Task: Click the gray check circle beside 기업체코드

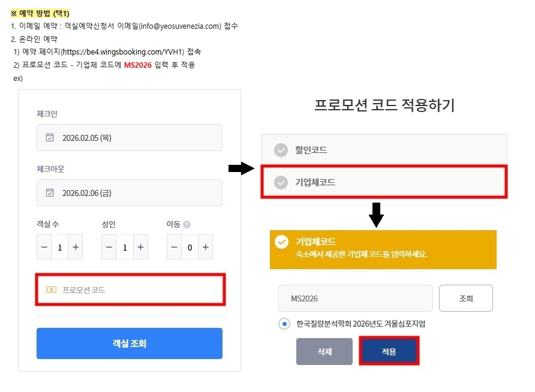Action: coord(281,182)
